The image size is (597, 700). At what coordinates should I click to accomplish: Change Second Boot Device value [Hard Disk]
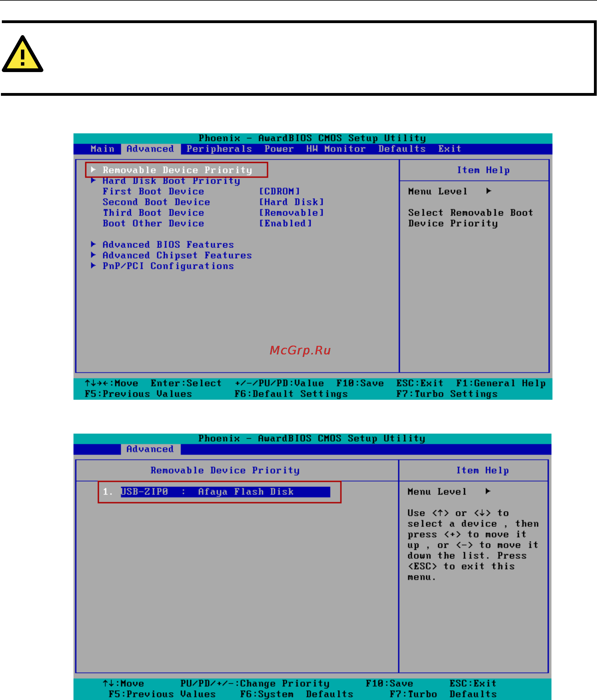click(291, 202)
